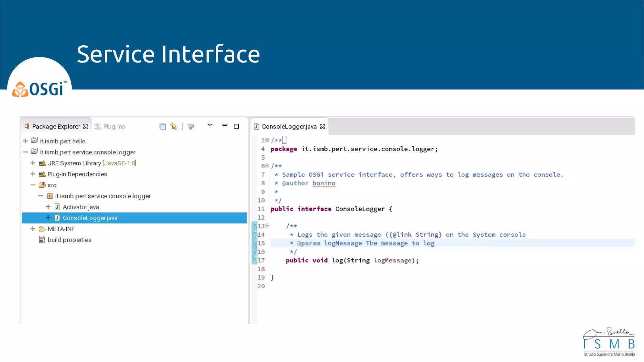Select it.ismb.pert.hello in the tree
The image size is (644, 362).
[x=63, y=141]
